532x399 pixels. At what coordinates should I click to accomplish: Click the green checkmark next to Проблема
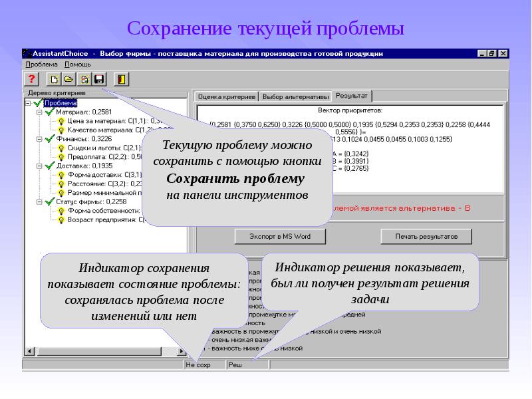[38, 103]
